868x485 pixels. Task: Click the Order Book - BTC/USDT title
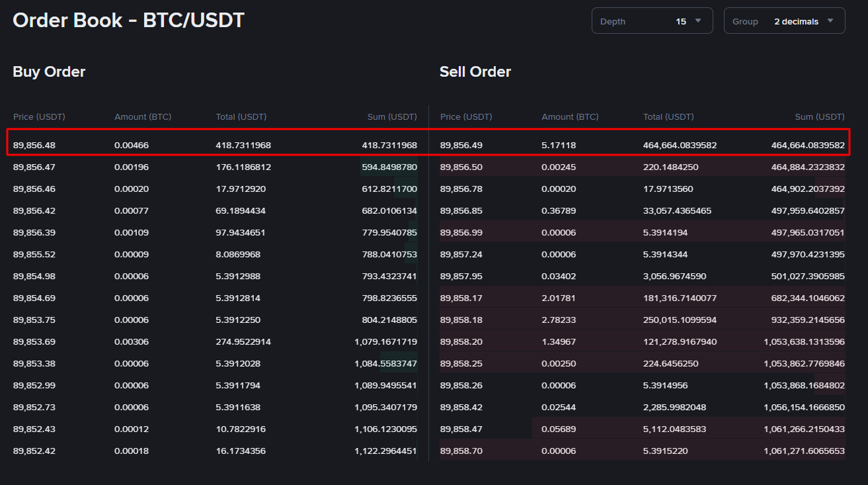(128, 21)
